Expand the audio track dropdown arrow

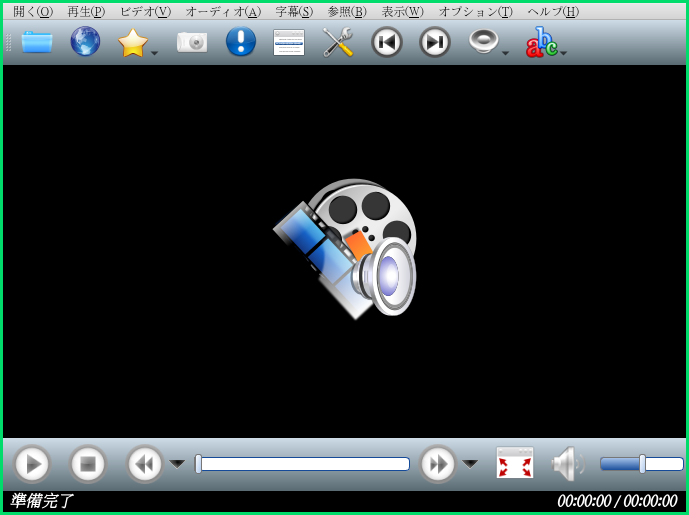pos(505,53)
